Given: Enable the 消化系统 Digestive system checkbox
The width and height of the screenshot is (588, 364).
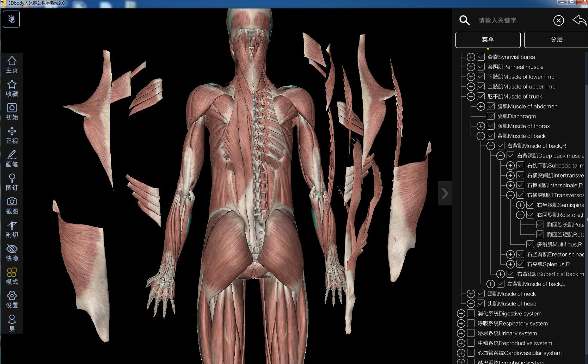Looking at the screenshot, I should (x=471, y=314).
